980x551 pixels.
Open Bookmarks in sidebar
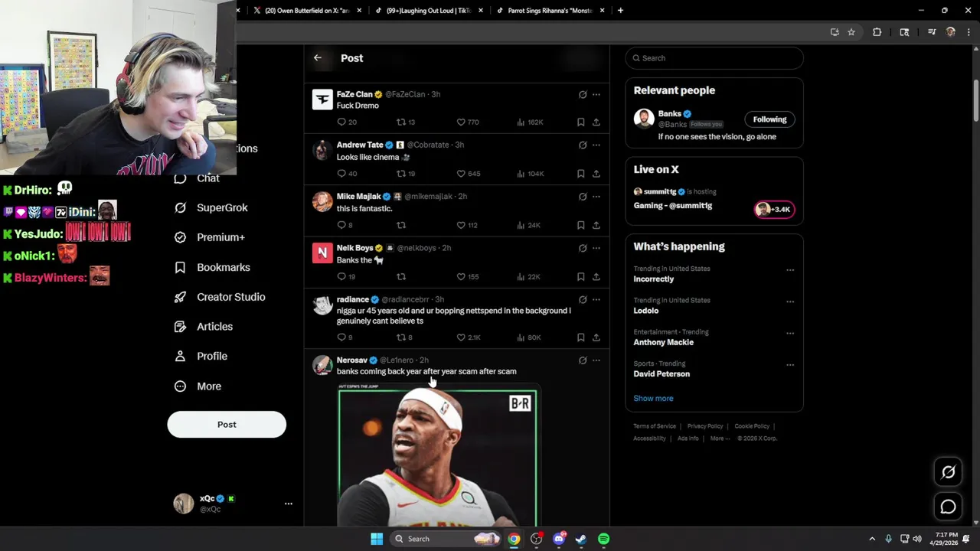[x=212, y=267]
